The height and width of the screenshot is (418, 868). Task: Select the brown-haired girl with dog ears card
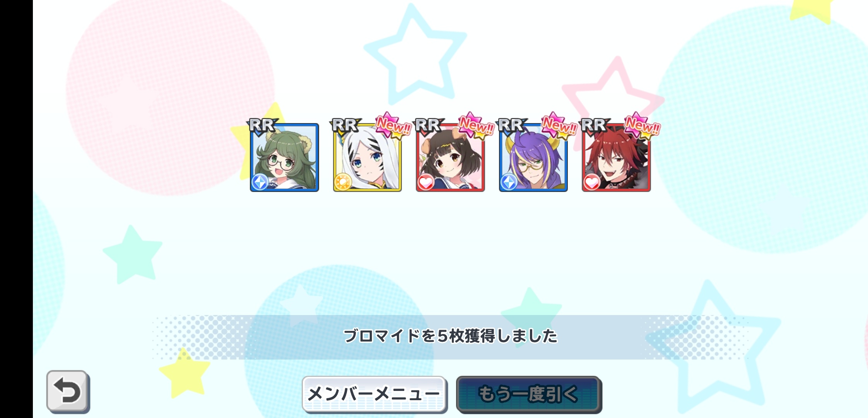pos(450,158)
